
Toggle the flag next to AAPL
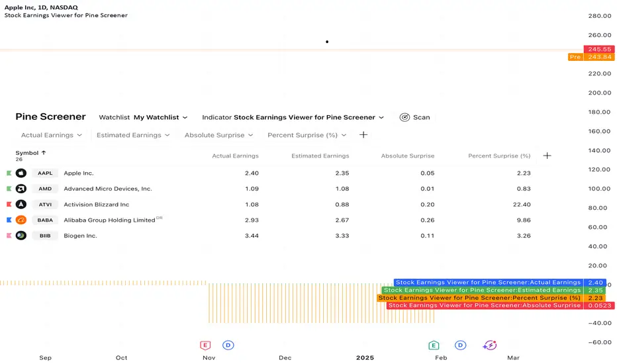pos(9,173)
